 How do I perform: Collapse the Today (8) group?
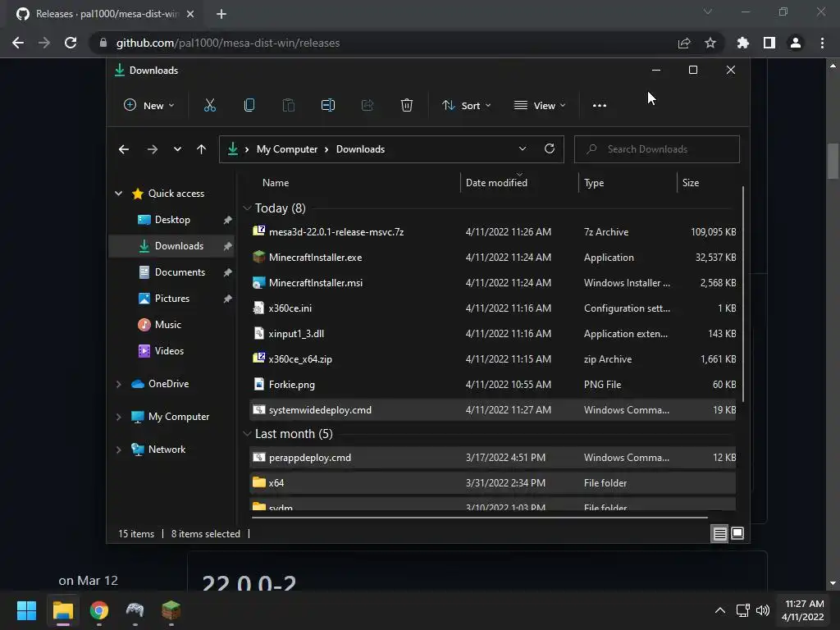[x=247, y=208]
